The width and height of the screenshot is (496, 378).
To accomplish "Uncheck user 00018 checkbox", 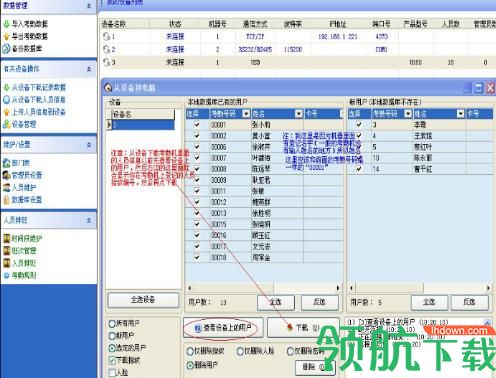I will 197,257.
